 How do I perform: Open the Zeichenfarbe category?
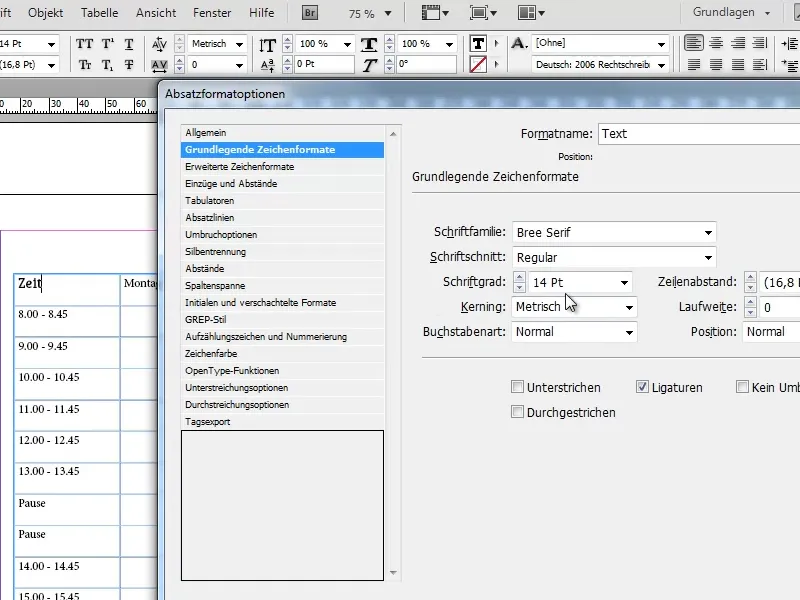click(282, 354)
